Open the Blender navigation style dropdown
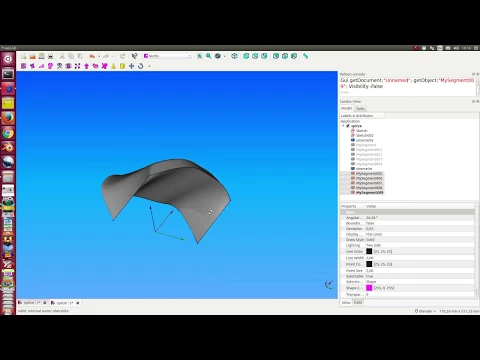 425,311
